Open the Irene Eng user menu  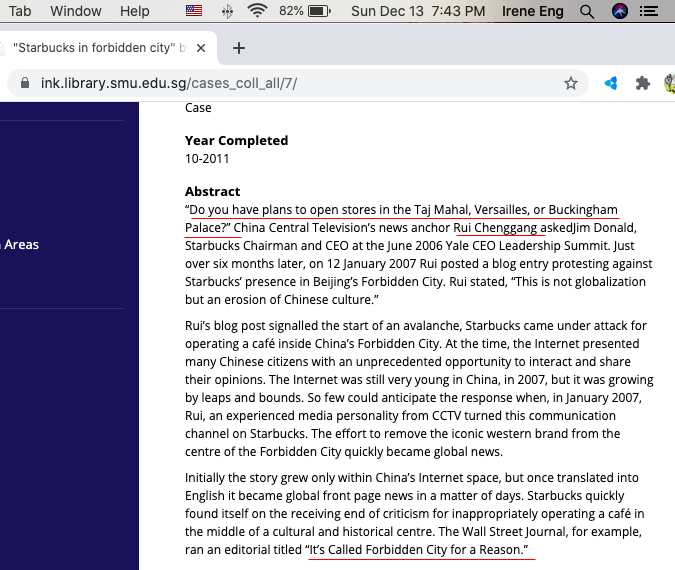(x=534, y=11)
